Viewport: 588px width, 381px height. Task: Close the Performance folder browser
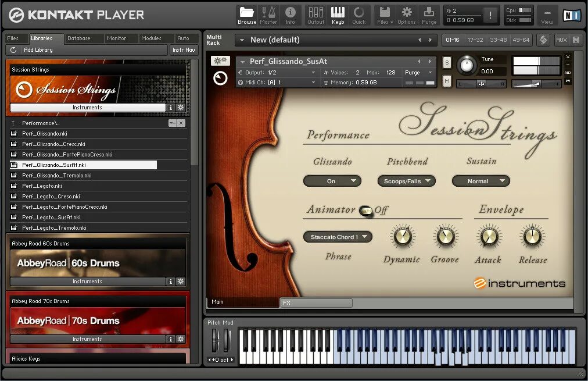(x=181, y=123)
